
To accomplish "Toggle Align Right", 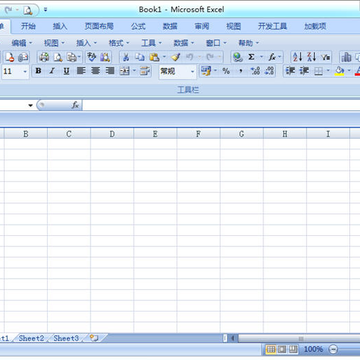I will click(110, 71).
